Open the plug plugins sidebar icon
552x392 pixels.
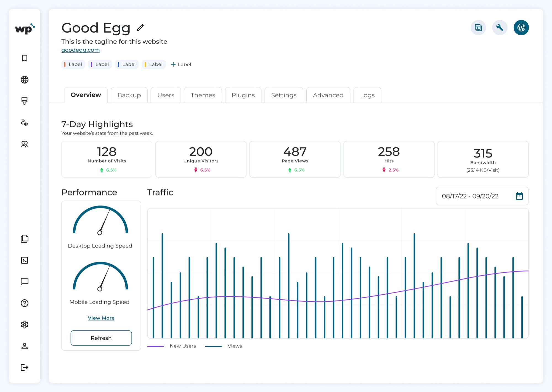(25, 122)
